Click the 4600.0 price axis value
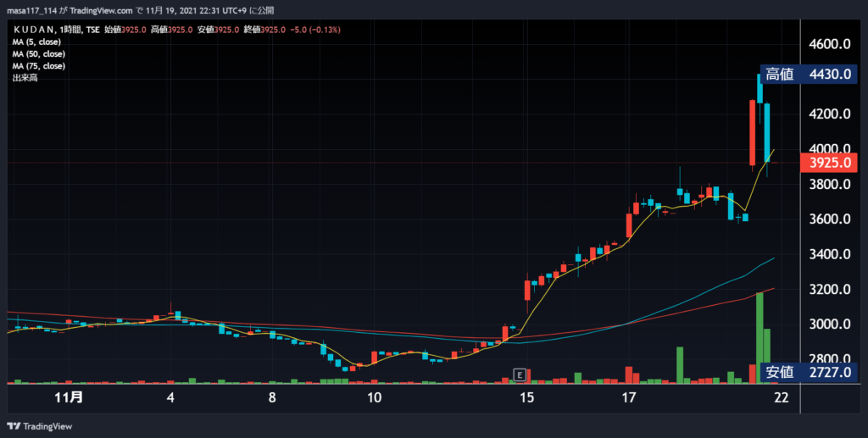This screenshot has width=868, height=438. pyautogui.click(x=830, y=44)
